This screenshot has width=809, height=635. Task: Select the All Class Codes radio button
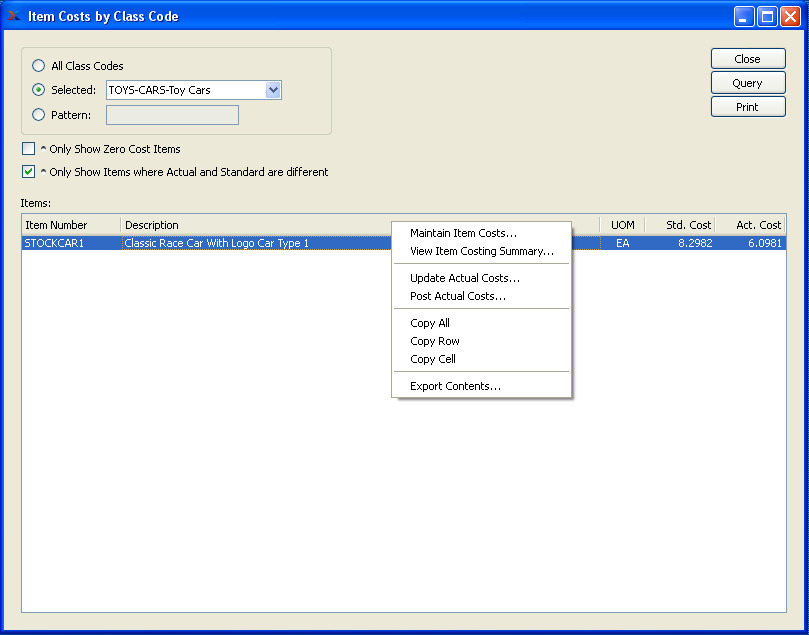click(x=39, y=66)
